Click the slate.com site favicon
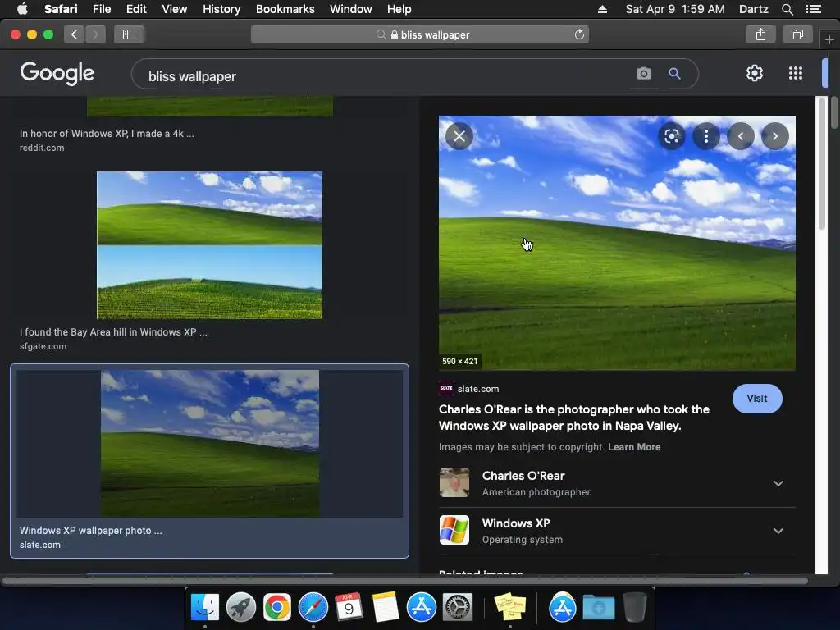 tap(446, 388)
